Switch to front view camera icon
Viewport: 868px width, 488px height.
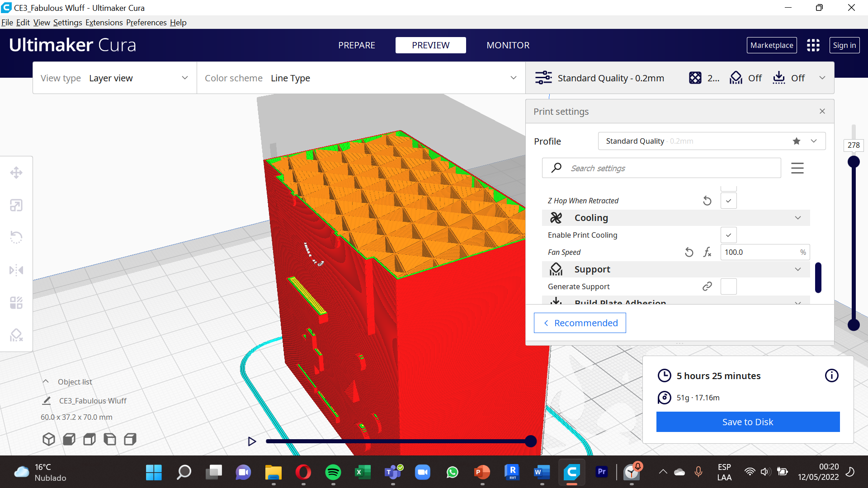69,439
